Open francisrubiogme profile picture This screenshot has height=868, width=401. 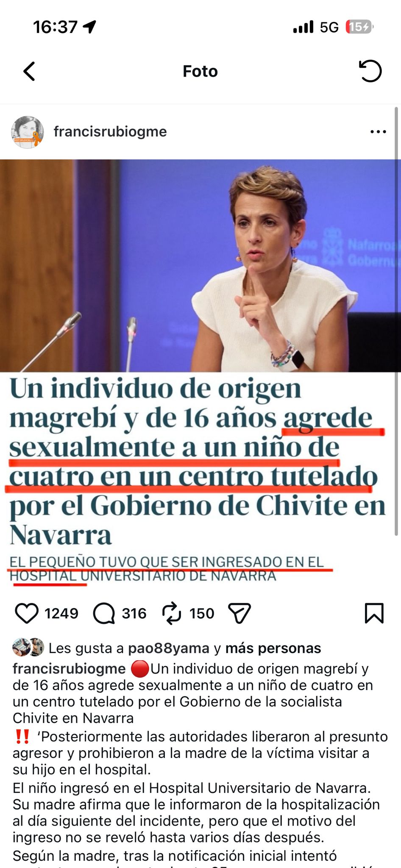tap(28, 132)
